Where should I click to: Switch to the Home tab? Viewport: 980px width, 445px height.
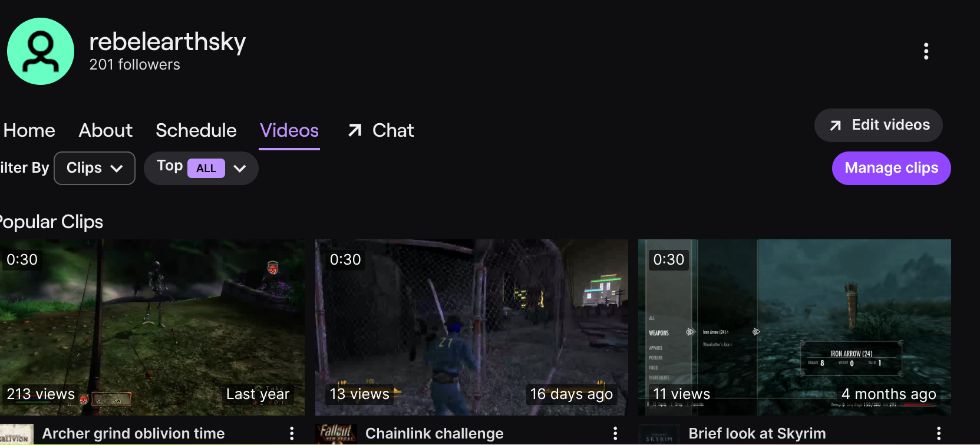click(x=29, y=130)
